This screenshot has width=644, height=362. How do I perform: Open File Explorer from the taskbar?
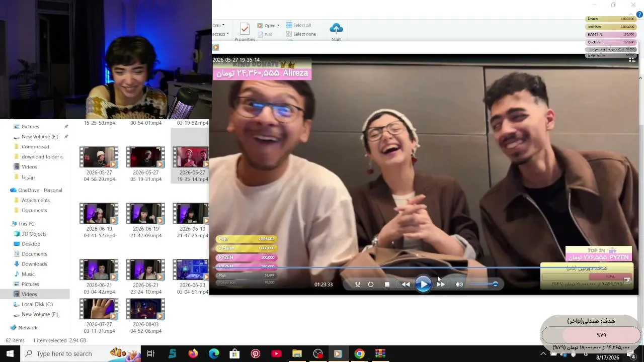(297, 354)
